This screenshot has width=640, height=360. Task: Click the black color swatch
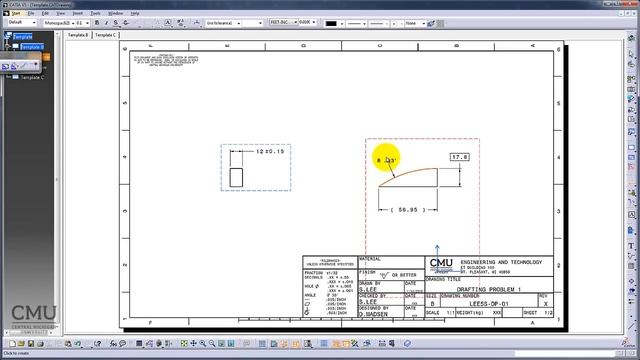click(331, 23)
